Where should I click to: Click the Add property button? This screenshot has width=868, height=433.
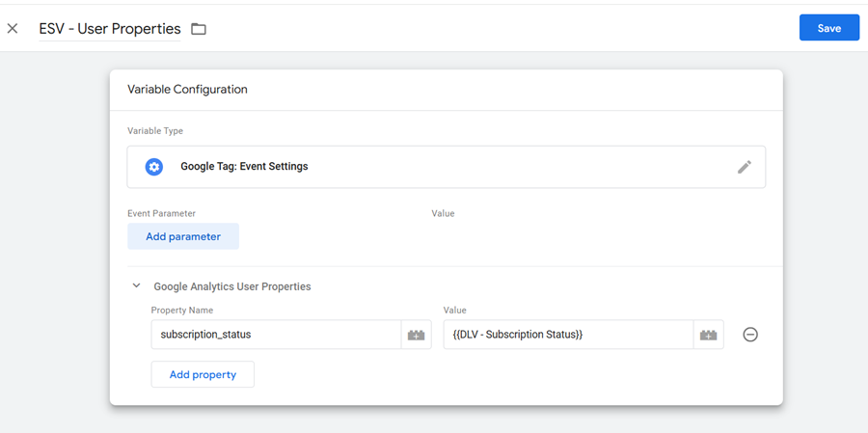coord(203,374)
